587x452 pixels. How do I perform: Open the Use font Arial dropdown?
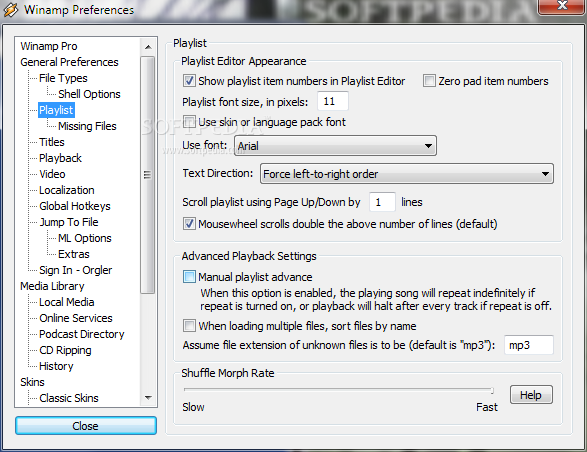click(335, 146)
